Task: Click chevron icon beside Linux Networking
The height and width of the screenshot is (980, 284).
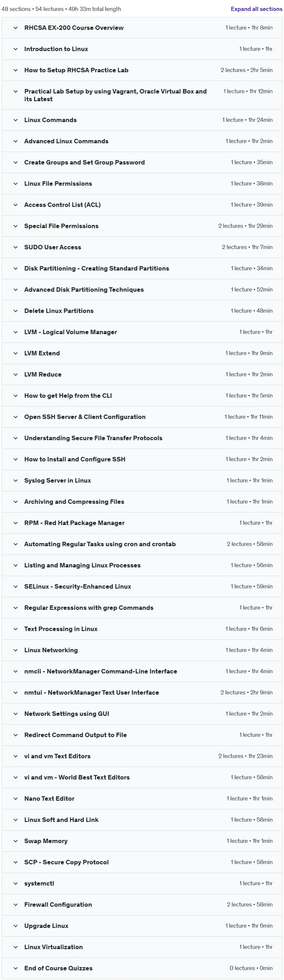Action: point(16,651)
